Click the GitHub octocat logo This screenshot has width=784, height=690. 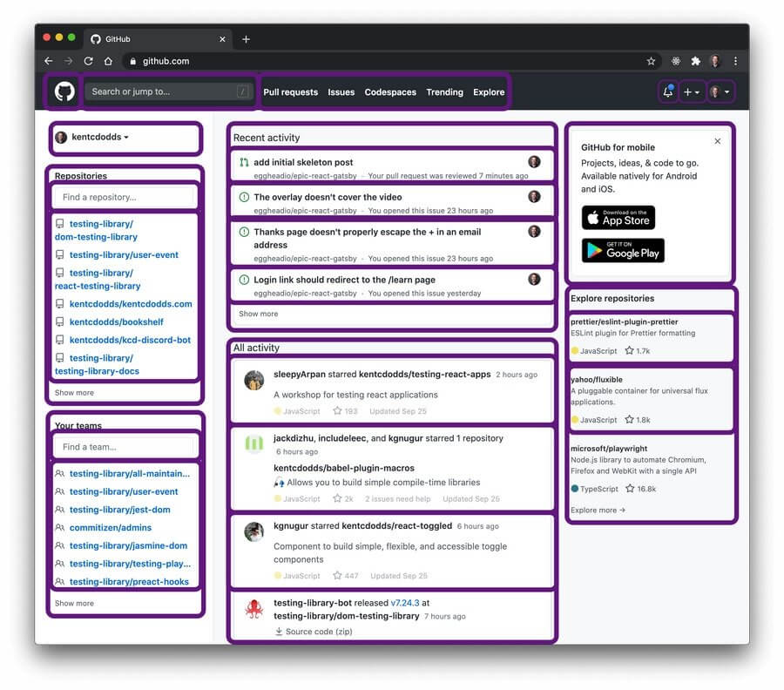(x=64, y=91)
